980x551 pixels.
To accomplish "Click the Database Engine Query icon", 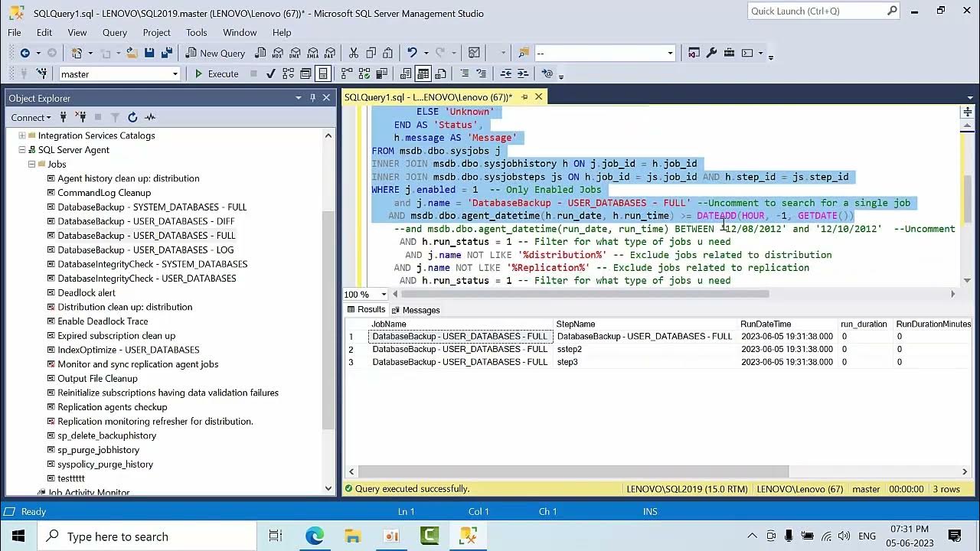I will pyautogui.click(x=260, y=53).
